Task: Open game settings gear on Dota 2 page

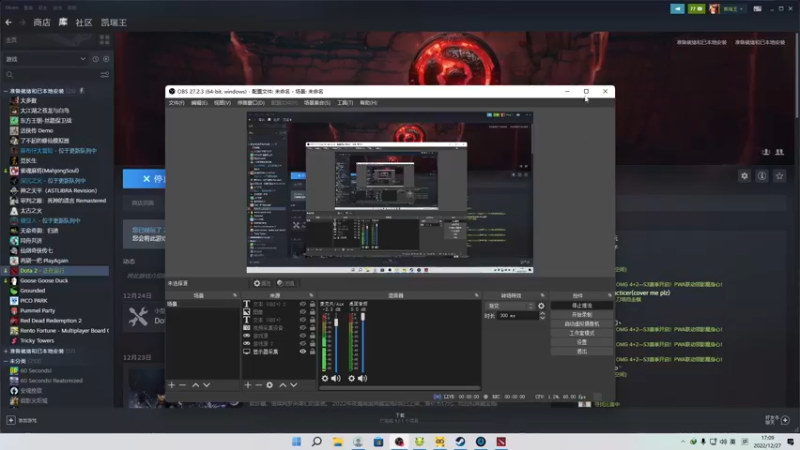Action: 744,176
